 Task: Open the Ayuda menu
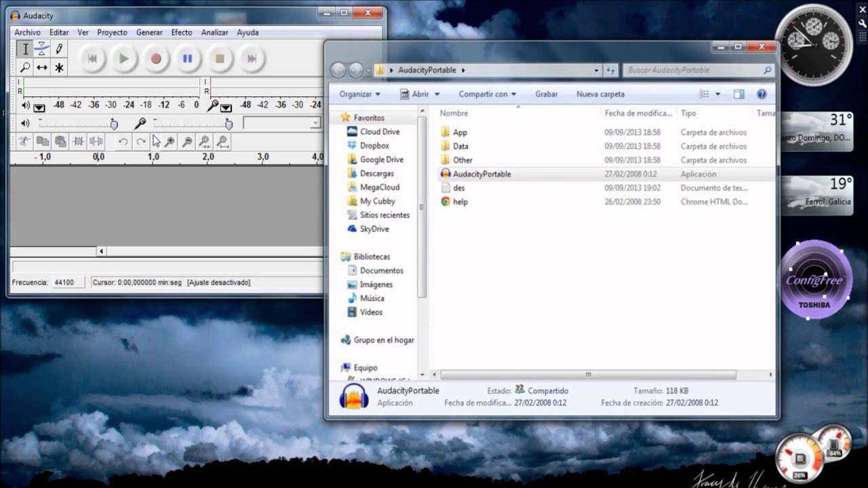tap(248, 32)
